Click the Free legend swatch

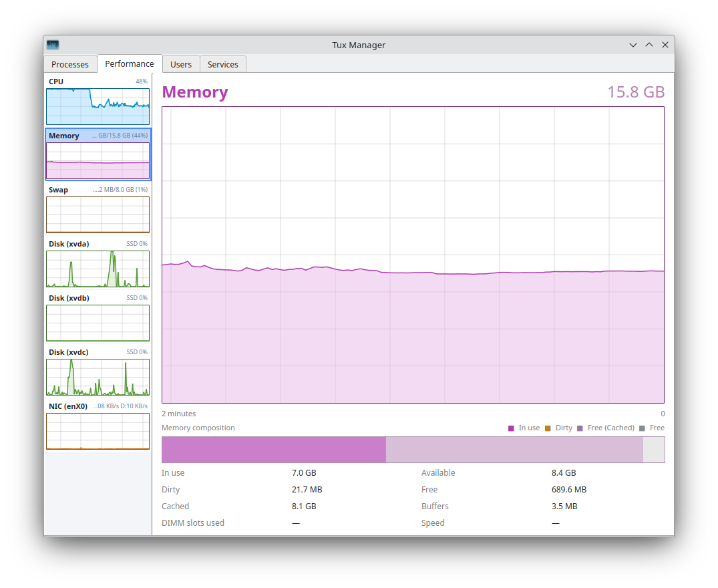642,428
